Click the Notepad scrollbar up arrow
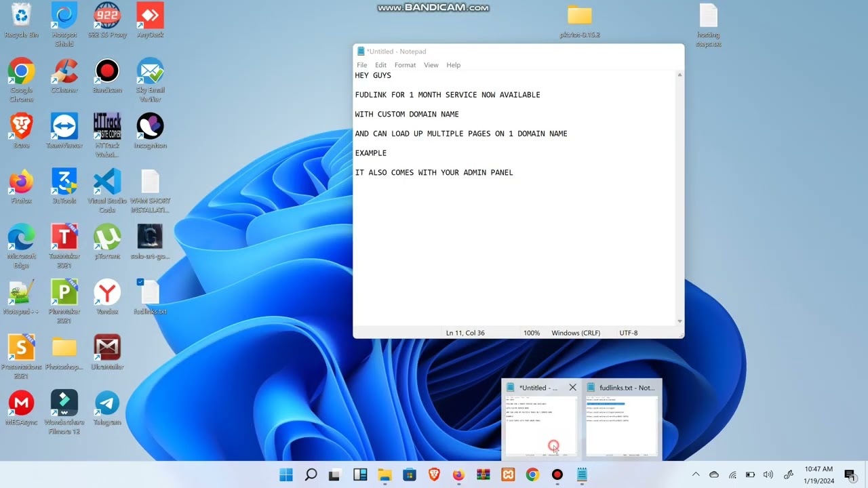The height and width of the screenshot is (488, 868). coord(679,75)
